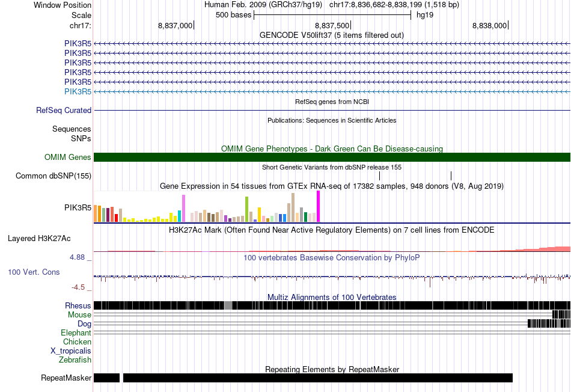Click the RepeatMasker track label

click(66, 378)
